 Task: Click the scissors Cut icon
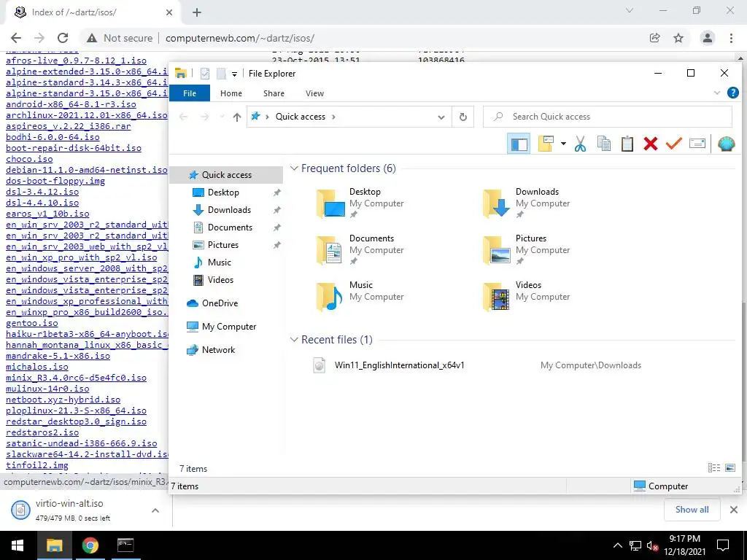[580, 144]
